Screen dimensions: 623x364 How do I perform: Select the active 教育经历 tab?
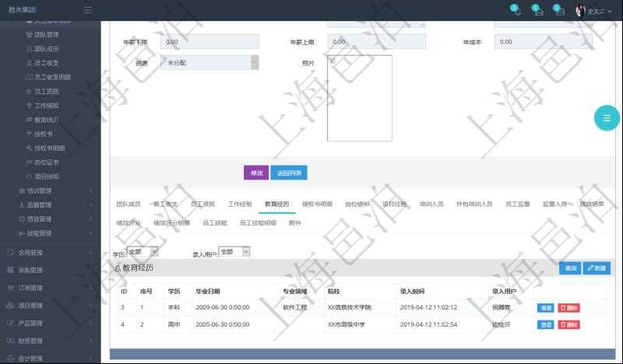(x=277, y=204)
